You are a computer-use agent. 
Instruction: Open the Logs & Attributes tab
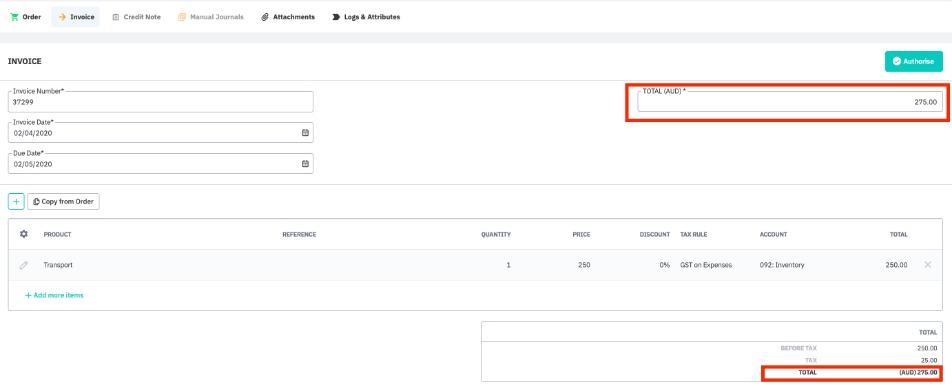click(x=366, y=17)
